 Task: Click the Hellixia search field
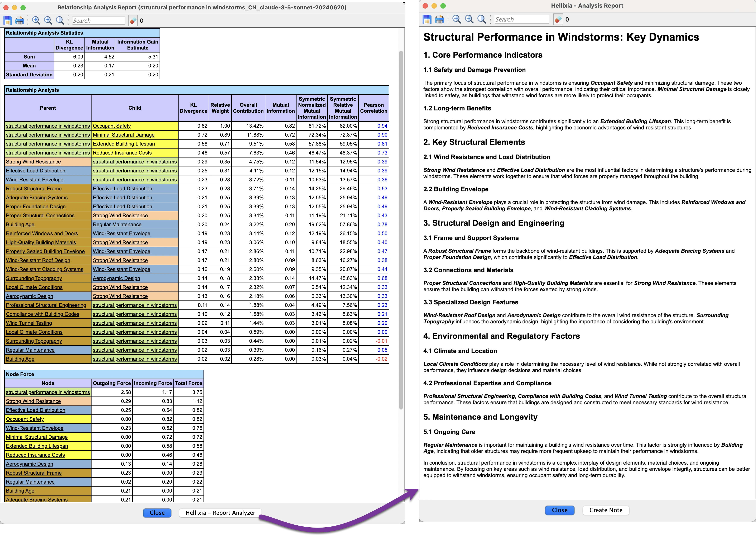click(x=522, y=19)
